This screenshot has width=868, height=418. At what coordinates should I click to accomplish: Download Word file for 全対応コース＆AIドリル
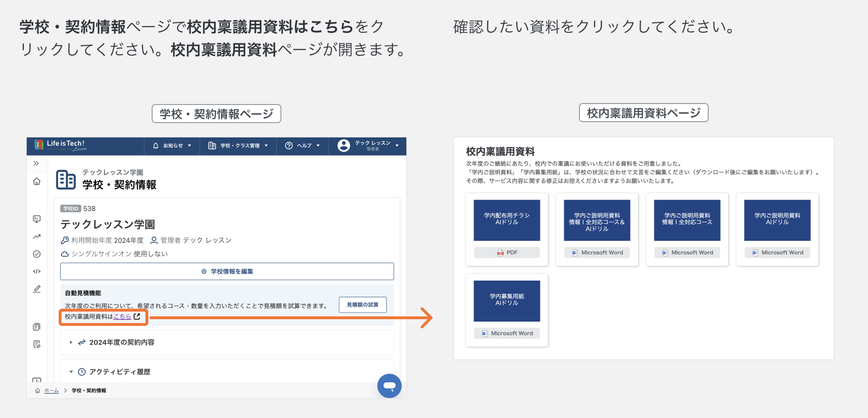(x=597, y=252)
